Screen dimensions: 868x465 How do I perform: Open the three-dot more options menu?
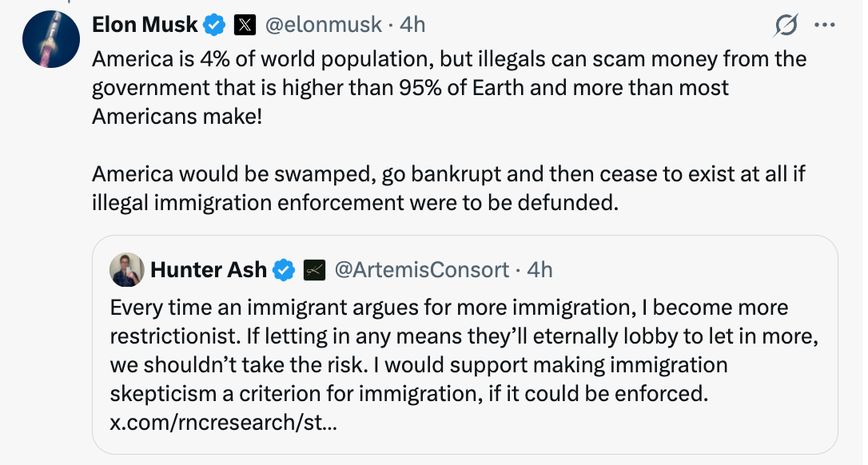click(x=824, y=25)
